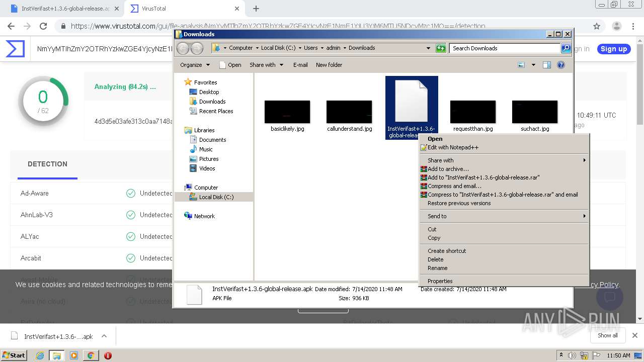
Task: Open the Share with toolbar dropdown
Action: pos(266,65)
